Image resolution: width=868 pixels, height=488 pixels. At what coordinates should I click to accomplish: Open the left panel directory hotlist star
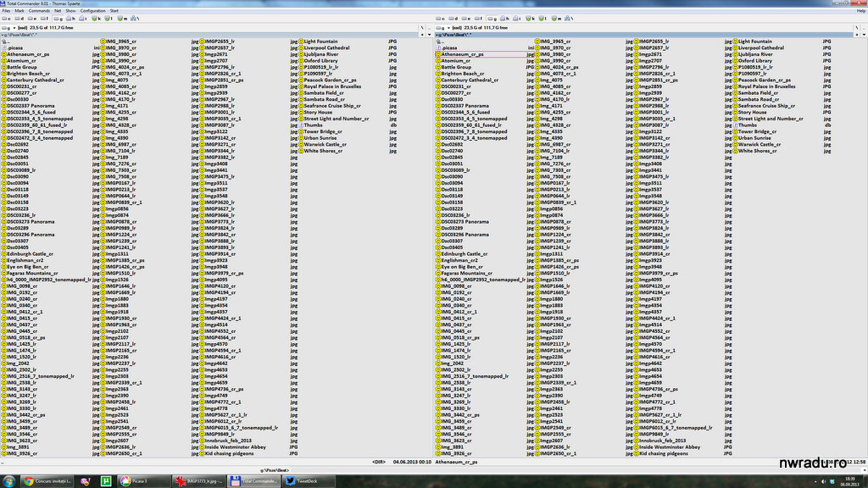click(x=422, y=35)
